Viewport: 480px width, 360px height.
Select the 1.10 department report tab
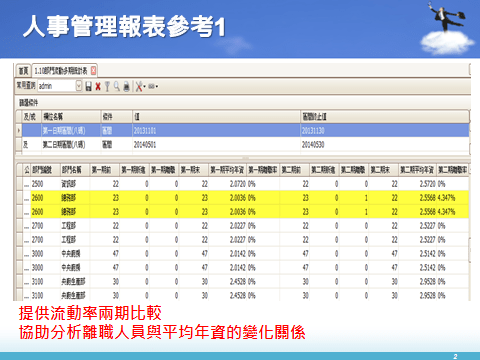(x=61, y=71)
